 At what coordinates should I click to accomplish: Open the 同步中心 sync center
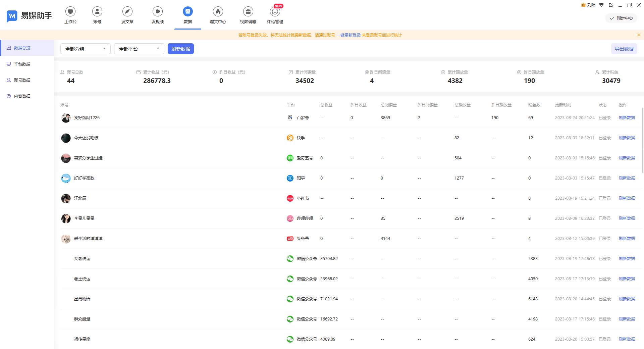(x=621, y=18)
